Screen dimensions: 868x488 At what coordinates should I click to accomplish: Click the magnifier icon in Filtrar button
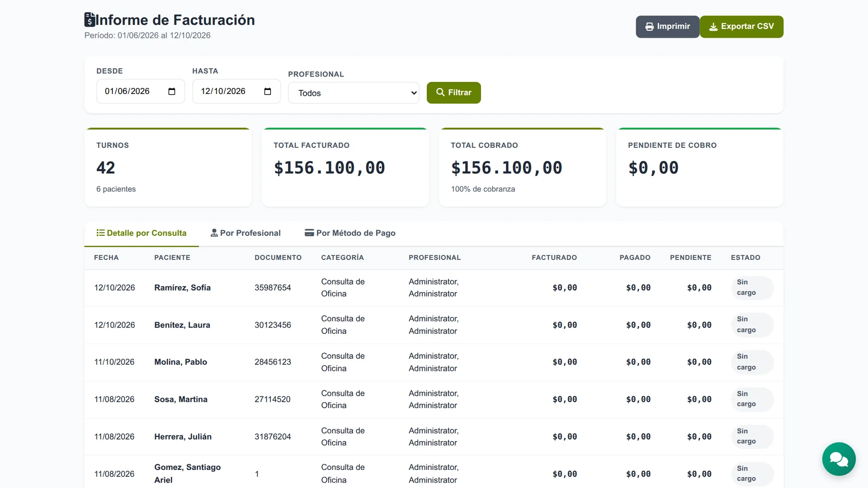tap(440, 92)
